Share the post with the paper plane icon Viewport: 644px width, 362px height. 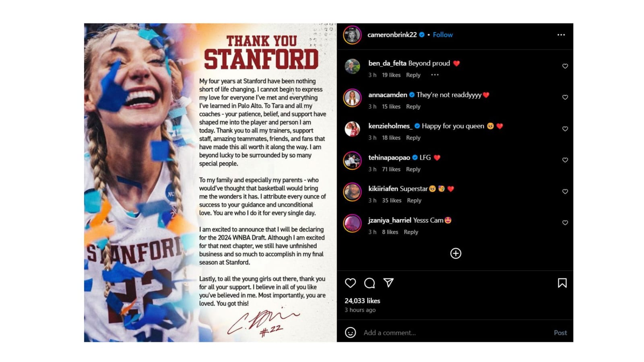(388, 283)
